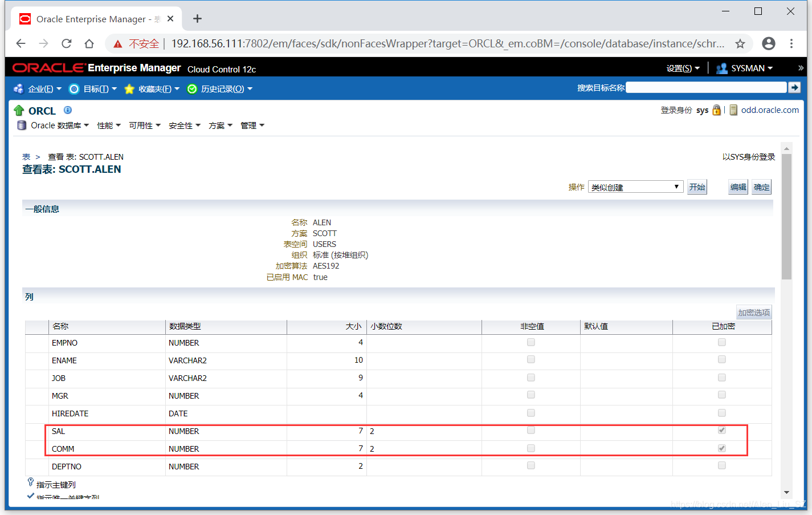Click the 确定 button
812x515 pixels.
762,187
